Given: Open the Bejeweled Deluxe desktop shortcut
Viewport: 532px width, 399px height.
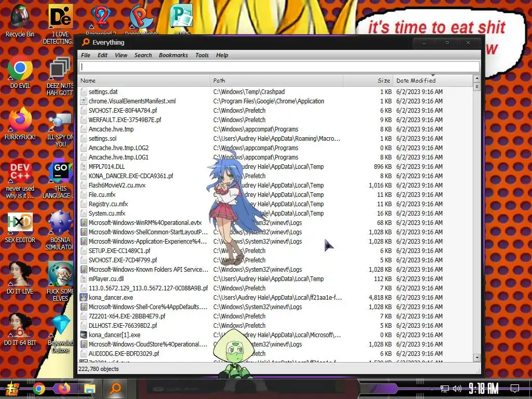Looking at the screenshot, I should 60,334.
